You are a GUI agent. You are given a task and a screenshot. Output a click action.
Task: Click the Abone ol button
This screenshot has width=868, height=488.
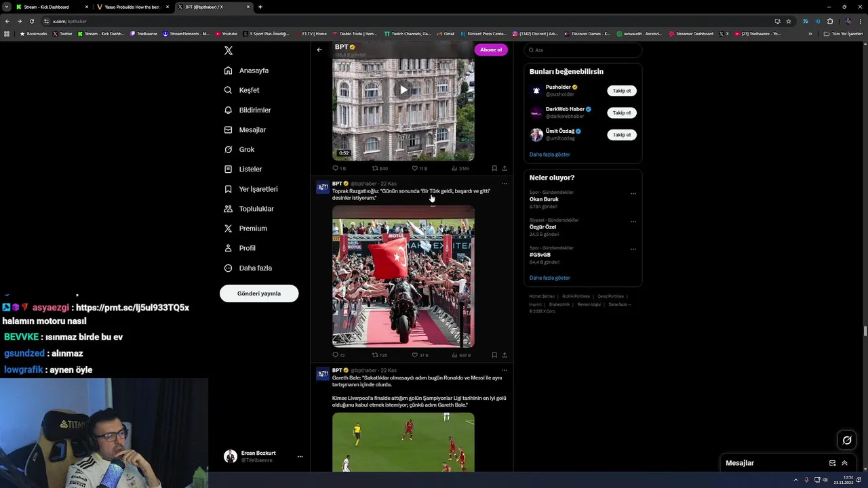[x=491, y=49]
